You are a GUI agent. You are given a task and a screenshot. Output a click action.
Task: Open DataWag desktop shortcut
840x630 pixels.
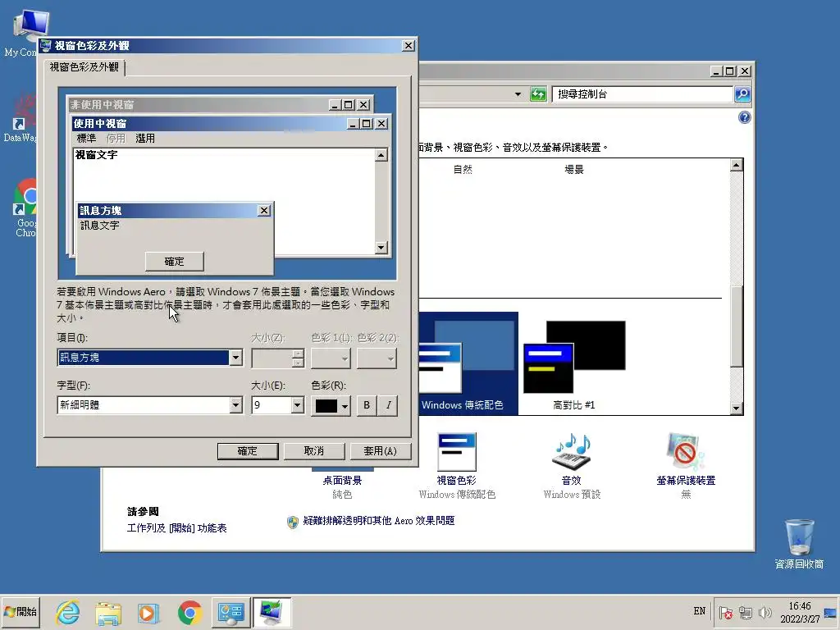click(x=20, y=119)
